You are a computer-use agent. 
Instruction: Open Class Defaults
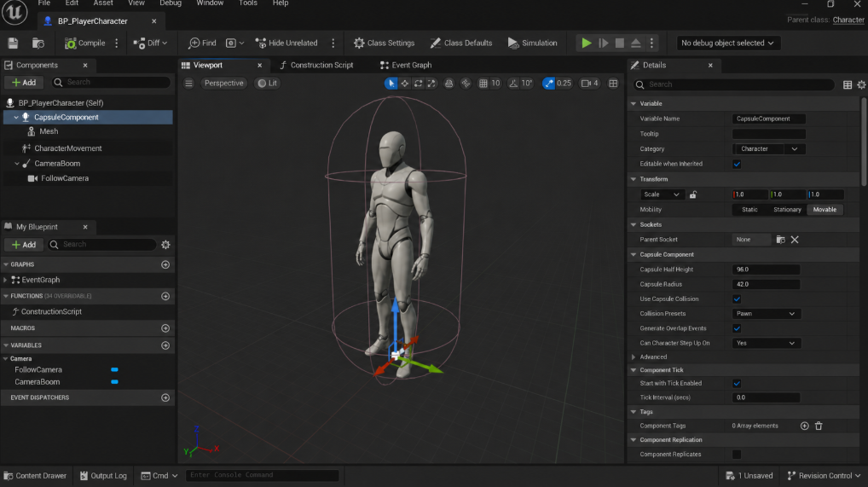460,43
